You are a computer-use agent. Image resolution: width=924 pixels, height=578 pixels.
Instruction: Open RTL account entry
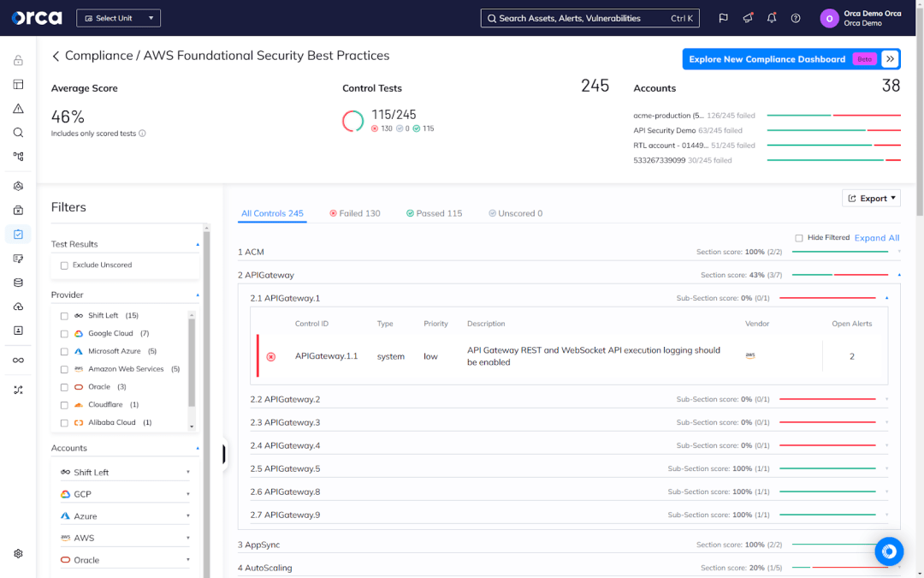pos(694,145)
